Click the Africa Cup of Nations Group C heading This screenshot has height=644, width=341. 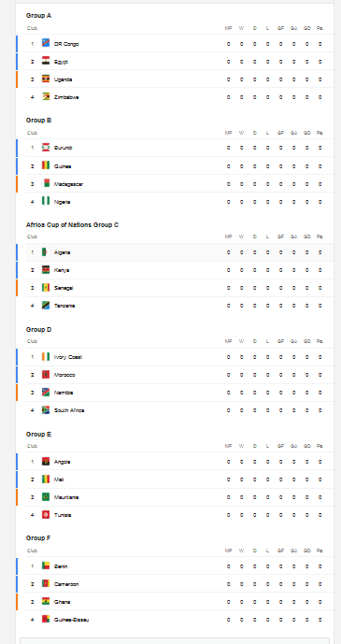click(72, 224)
